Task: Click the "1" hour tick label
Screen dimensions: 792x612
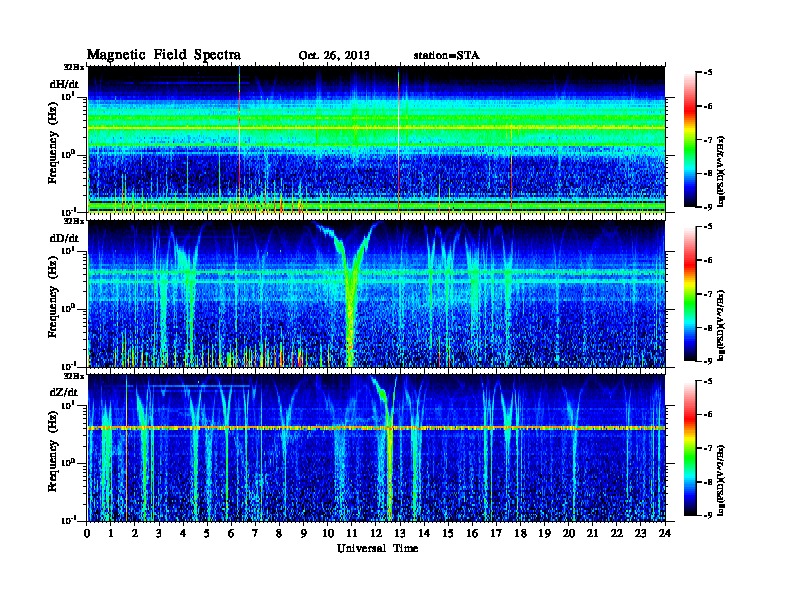Action: 111,533
